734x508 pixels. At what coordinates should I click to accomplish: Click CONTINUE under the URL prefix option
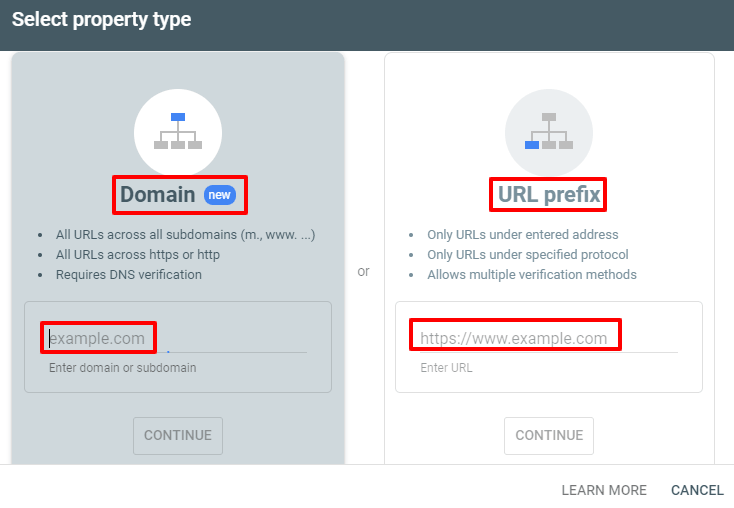coord(549,435)
